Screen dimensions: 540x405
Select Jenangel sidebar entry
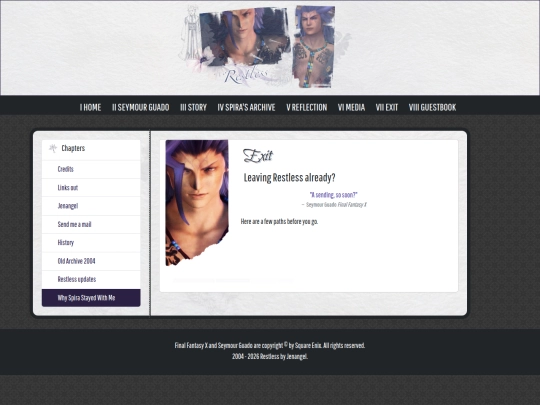click(91, 206)
